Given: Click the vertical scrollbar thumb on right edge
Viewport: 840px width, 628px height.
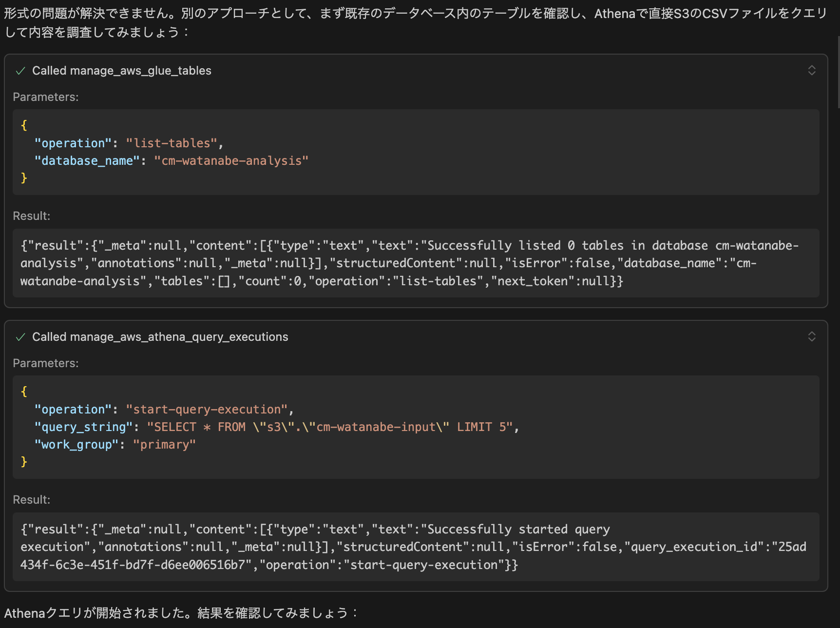Looking at the screenshot, I should [838, 72].
